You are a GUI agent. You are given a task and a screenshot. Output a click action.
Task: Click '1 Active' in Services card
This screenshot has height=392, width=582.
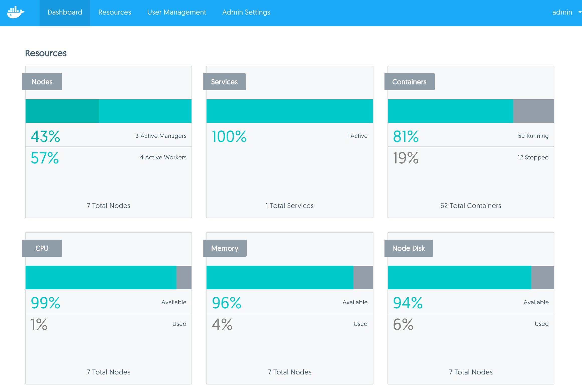coord(357,136)
